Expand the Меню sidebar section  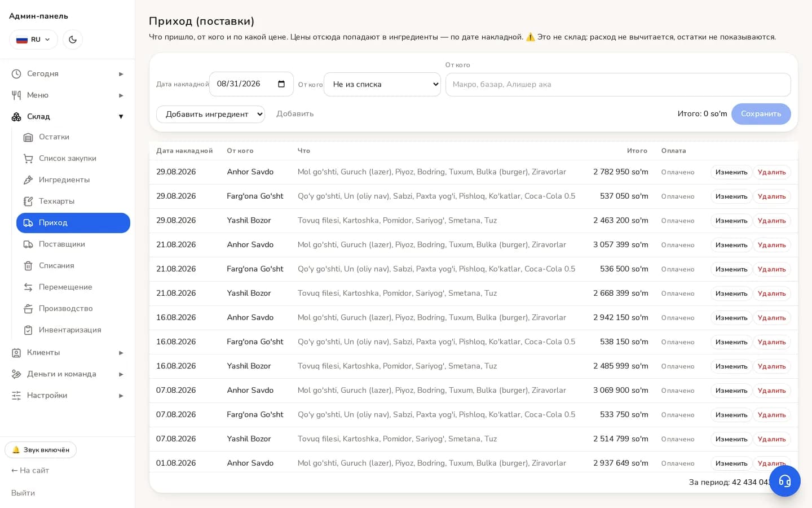(68, 95)
